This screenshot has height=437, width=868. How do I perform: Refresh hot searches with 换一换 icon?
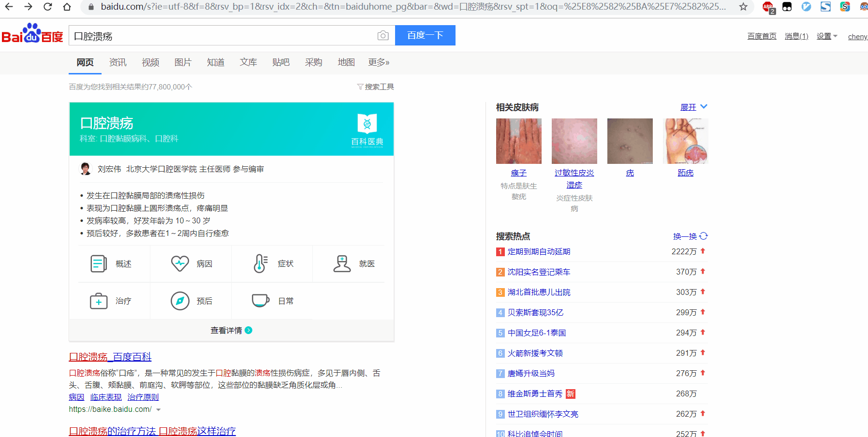pos(704,236)
